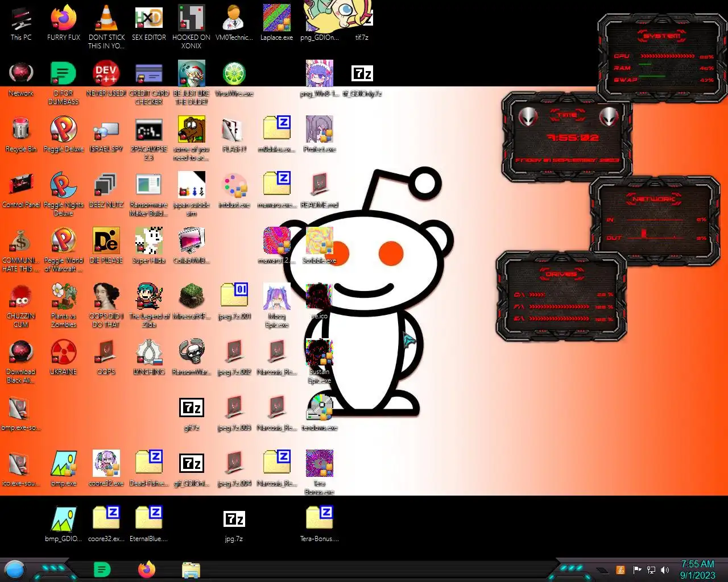728x582 pixels.
Task: Open the CollabVMB monitor icon
Action: (x=192, y=246)
